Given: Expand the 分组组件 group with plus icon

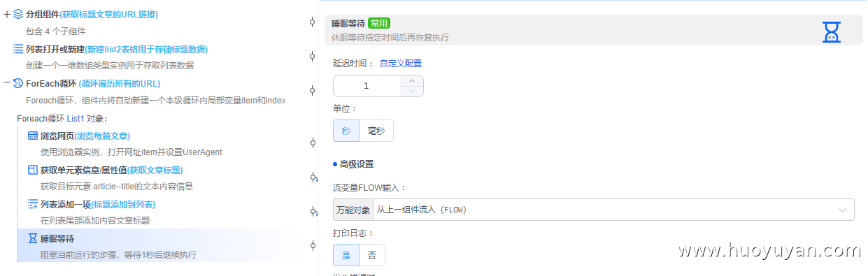Looking at the screenshot, I should pos(7,14).
